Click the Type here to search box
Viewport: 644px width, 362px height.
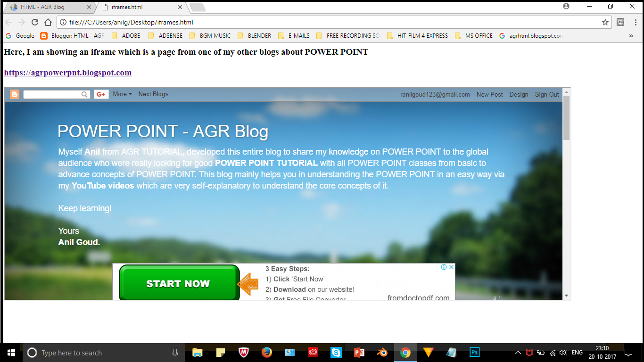click(104, 353)
